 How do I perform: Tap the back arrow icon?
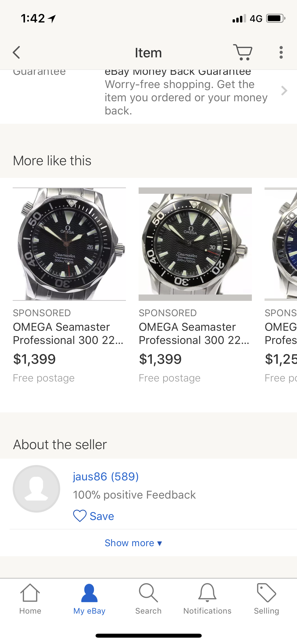(x=16, y=52)
